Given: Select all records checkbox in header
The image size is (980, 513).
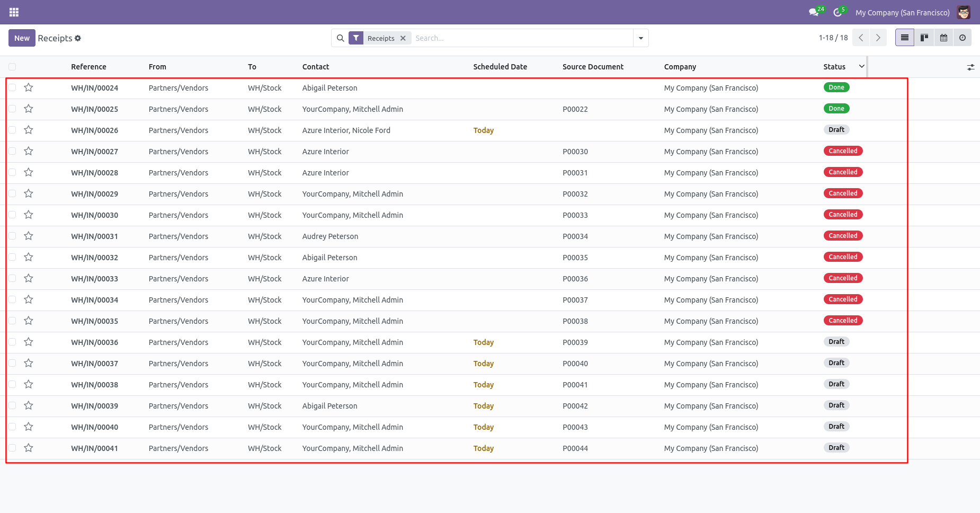Looking at the screenshot, I should click(12, 67).
